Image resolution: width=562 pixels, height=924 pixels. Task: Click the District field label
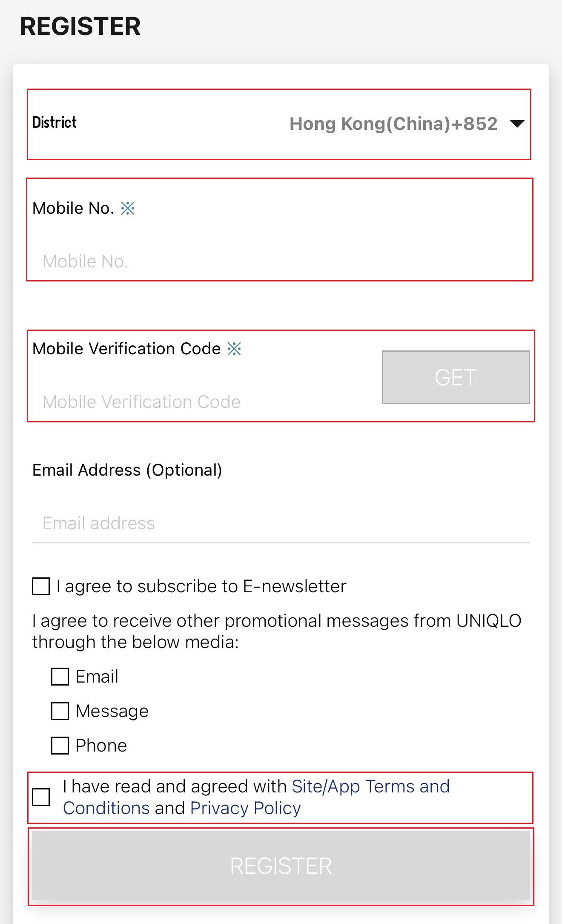pyautogui.click(x=54, y=123)
